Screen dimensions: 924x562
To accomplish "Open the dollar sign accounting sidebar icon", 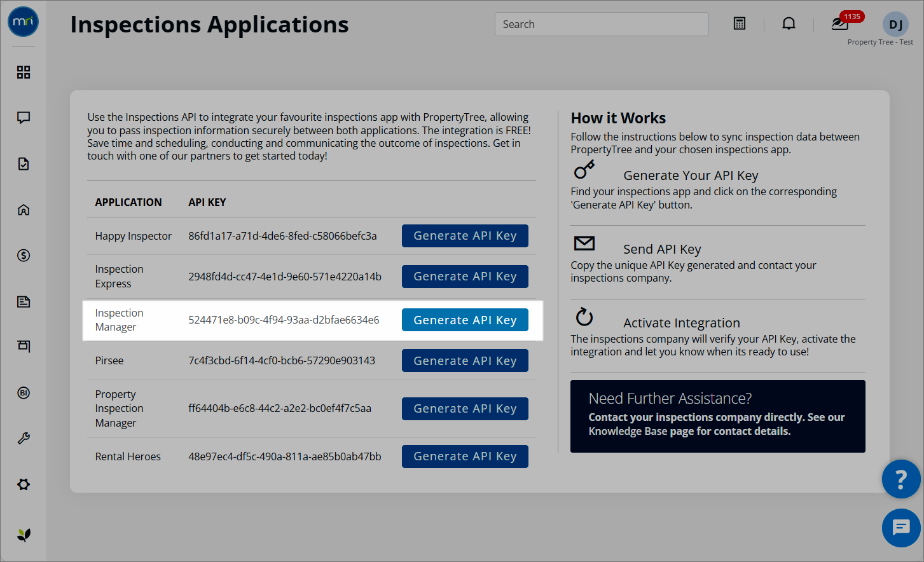I will click(x=24, y=256).
